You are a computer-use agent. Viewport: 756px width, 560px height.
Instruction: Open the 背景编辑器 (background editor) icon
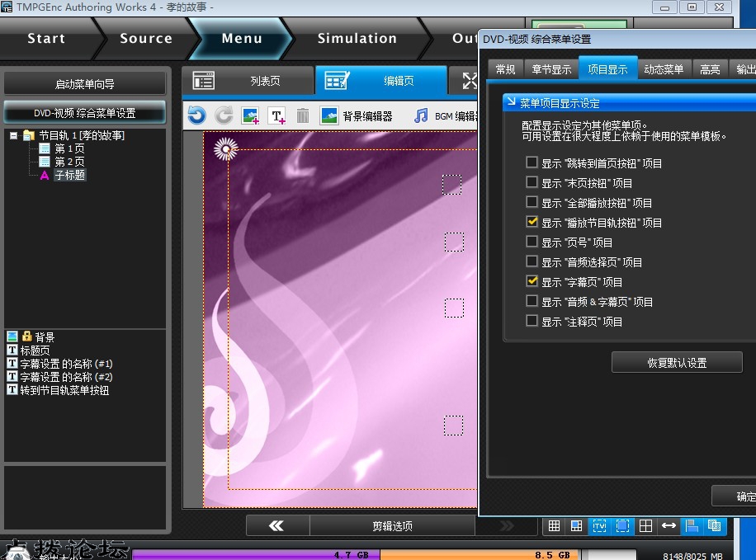328,115
